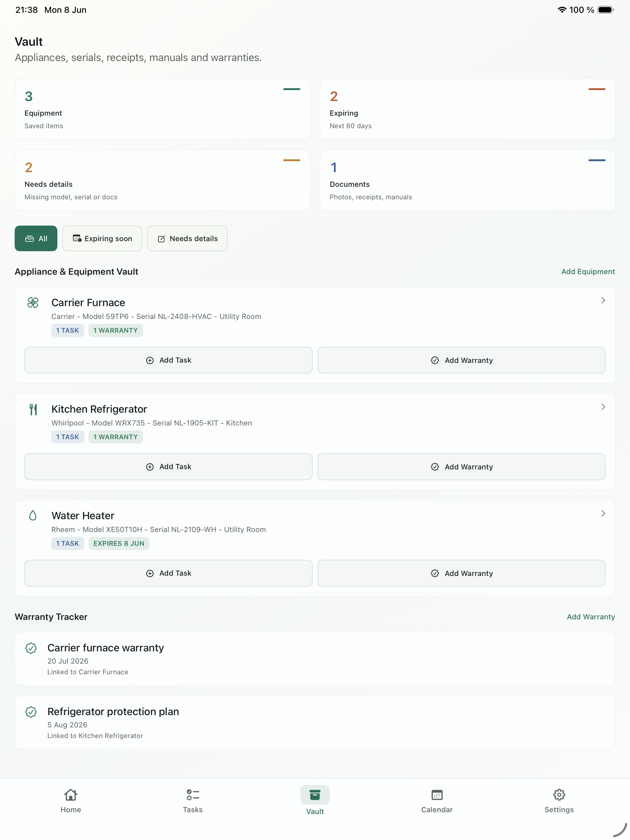Click the Add Equipment link
630x840 pixels.
(x=588, y=272)
